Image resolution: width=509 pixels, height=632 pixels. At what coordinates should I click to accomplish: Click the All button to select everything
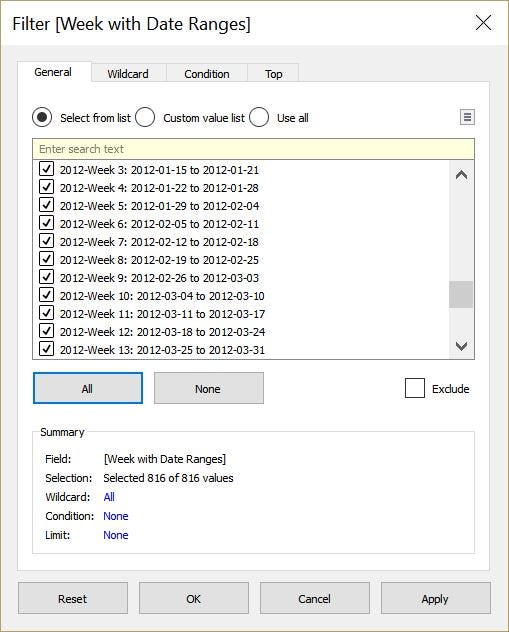pyautogui.click(x=87, y=388)
